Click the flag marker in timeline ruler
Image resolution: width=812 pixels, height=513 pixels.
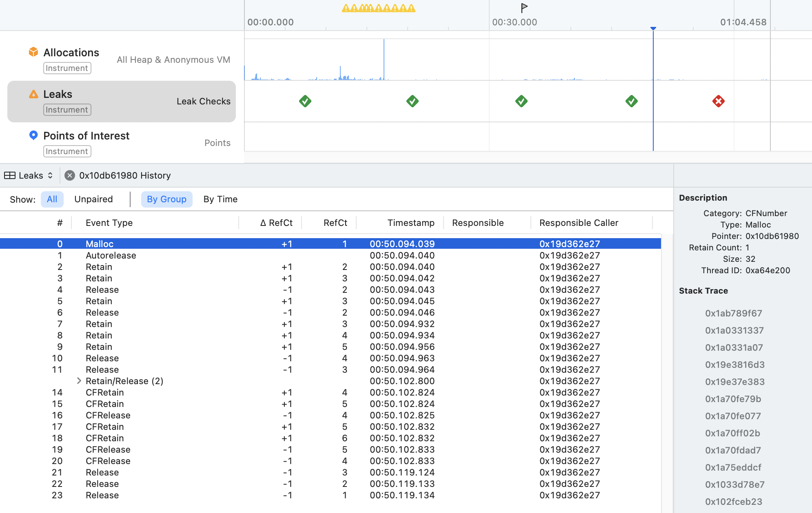tap(524, 7)
